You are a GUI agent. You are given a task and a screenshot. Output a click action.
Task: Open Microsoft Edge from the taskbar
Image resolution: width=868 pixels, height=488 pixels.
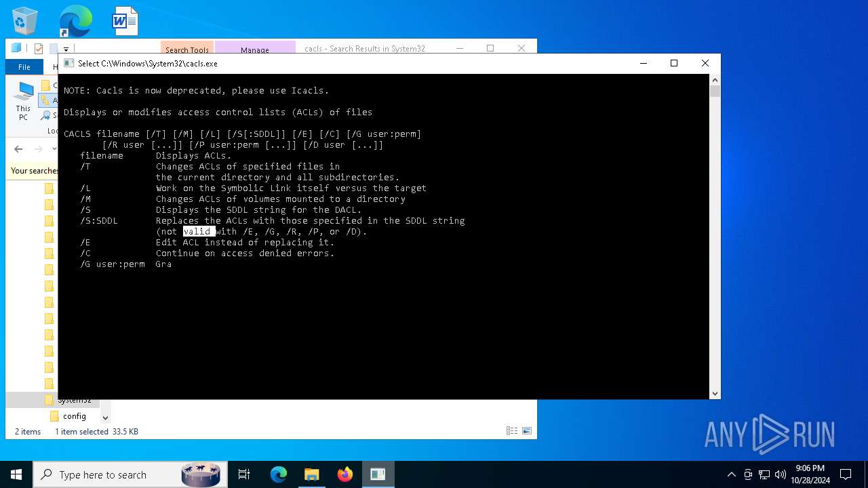pos(279,474)
